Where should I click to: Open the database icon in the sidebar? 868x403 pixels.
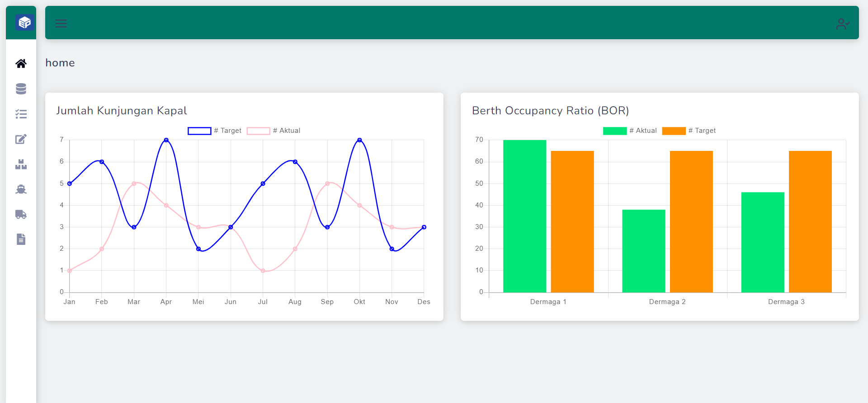point(21,89)
